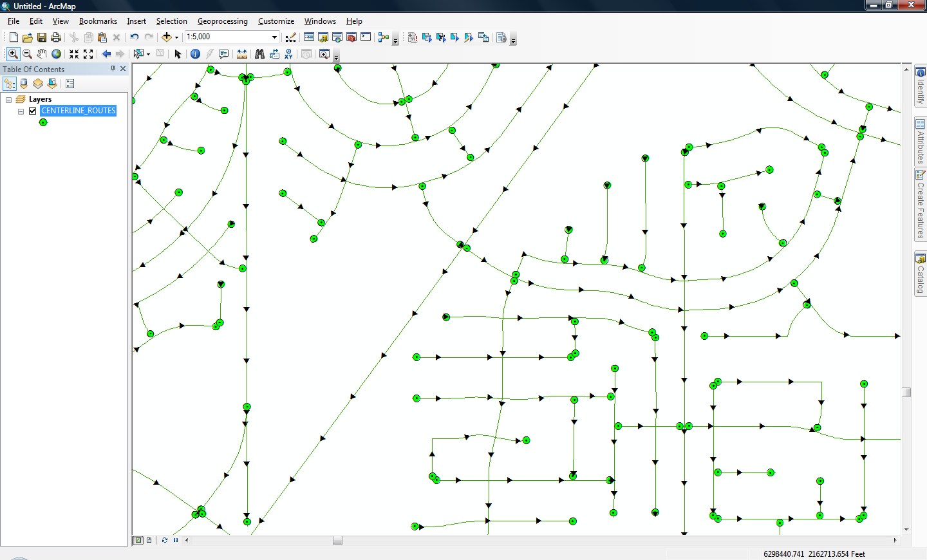
Task: Open the Select Features tool dropdown arrow
Action: [148, 54]
